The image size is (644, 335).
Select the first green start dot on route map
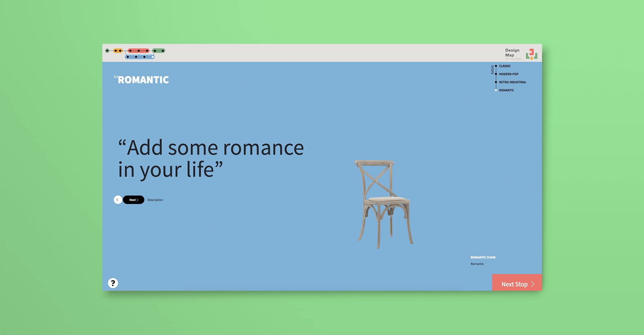tap(107, 51)
